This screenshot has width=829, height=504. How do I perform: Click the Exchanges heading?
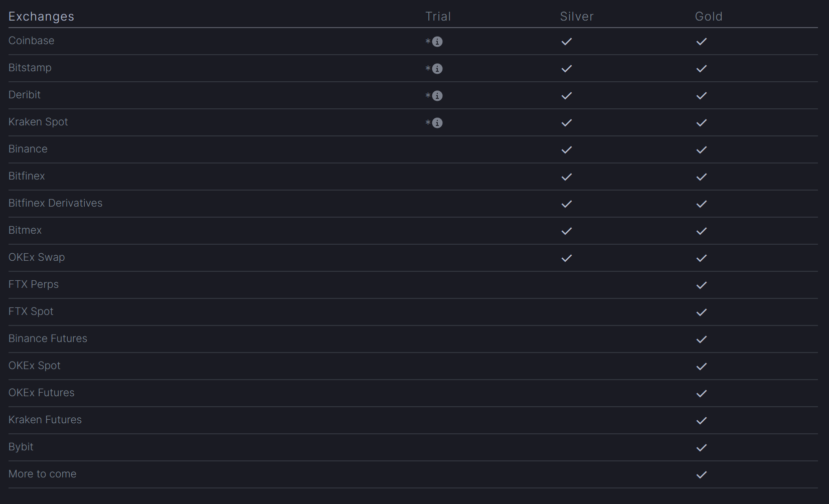(x=41, y=17)
